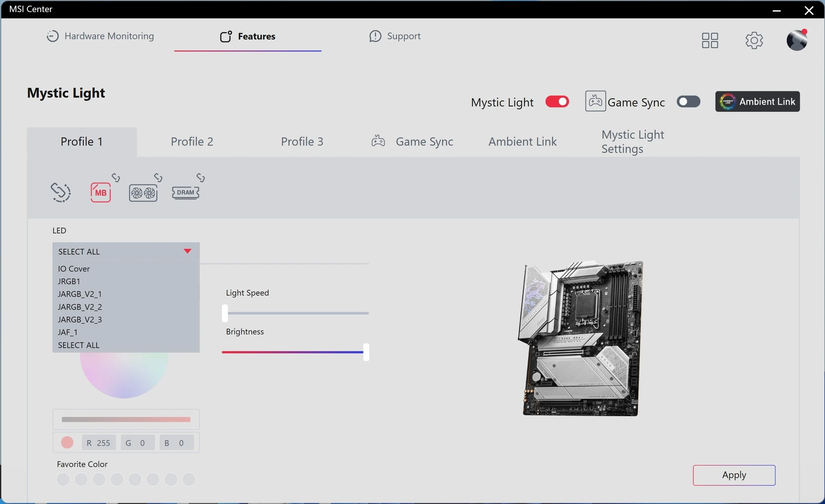Click the Brightness slider handle

[366, 352]
